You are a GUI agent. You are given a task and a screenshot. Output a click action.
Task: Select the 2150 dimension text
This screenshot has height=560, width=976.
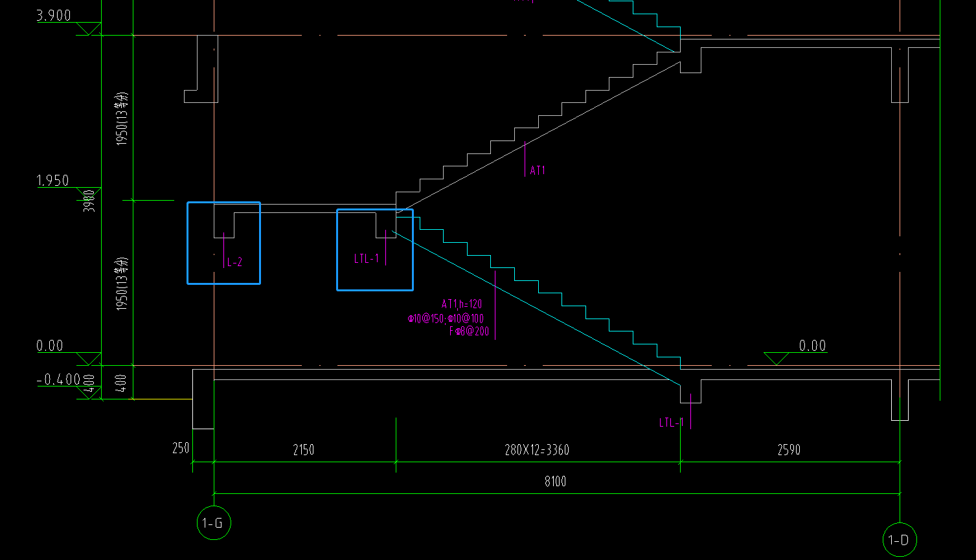(304, 449)
